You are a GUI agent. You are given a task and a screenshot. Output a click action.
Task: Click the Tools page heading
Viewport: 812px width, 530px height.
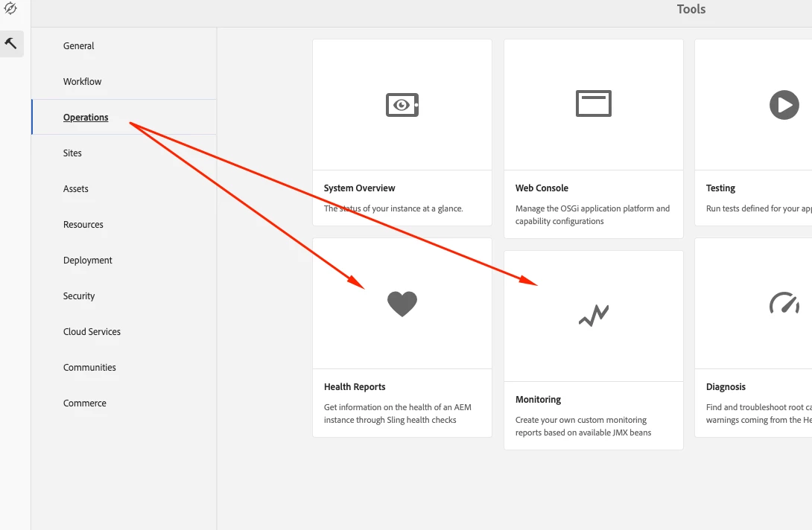[691, 10]
